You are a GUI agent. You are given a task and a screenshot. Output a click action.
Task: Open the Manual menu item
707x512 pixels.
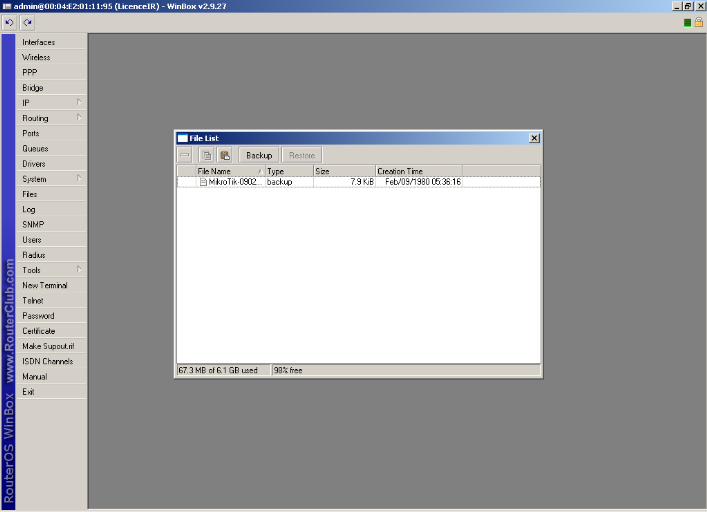(x=51, y=377)
